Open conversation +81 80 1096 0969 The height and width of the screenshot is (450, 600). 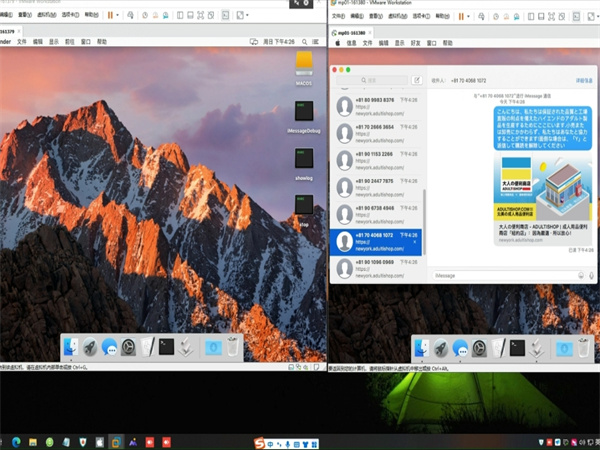click(x=378, y=268)
